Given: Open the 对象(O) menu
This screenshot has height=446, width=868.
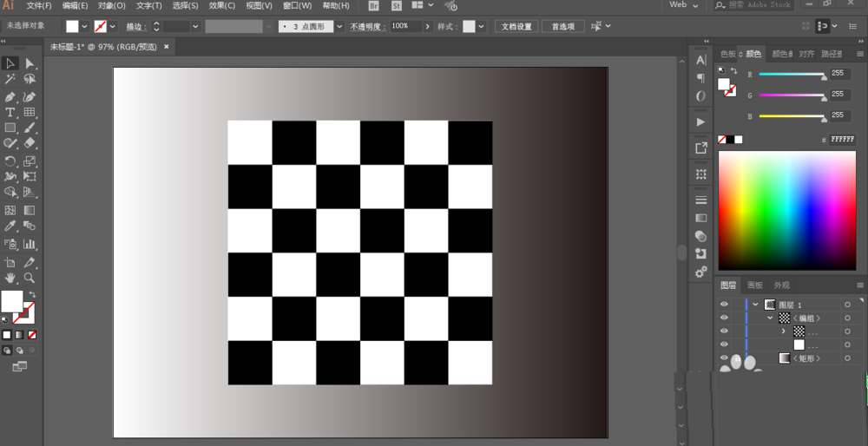Looking at the screenshot, I should click(x=112, y=5).
